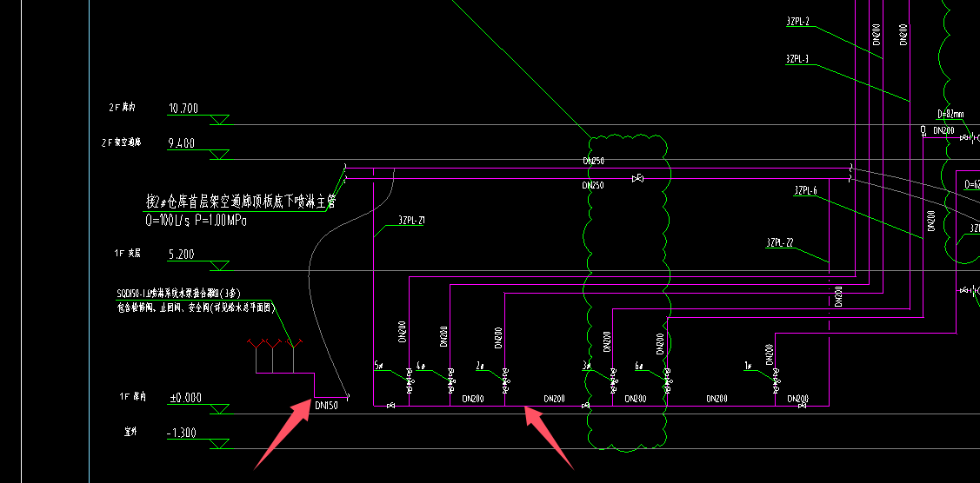980x483 pixels.
Task: Select the valve symbol on DN250 main
Action: tap(637, 179)
